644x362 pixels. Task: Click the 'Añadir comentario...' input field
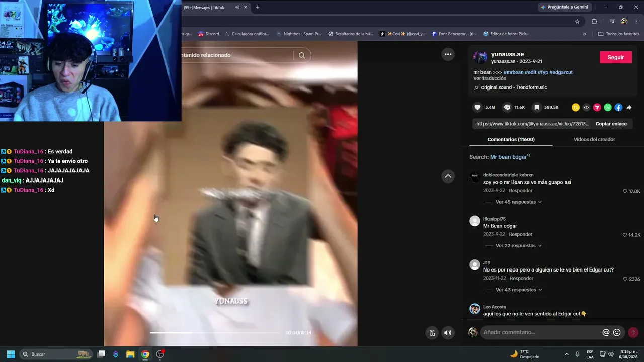(542, 332)
